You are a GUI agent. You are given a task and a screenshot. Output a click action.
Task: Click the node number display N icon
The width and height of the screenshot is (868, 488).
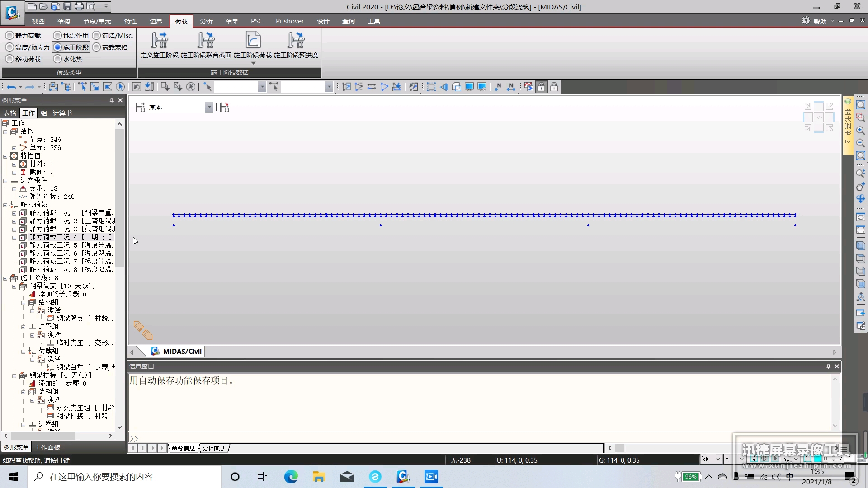click(x=498, y=87)
